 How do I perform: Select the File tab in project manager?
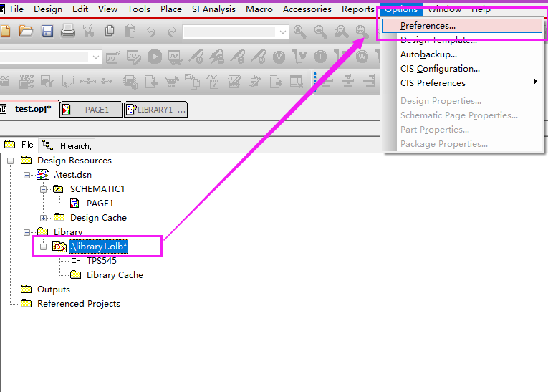coord(19,145)
